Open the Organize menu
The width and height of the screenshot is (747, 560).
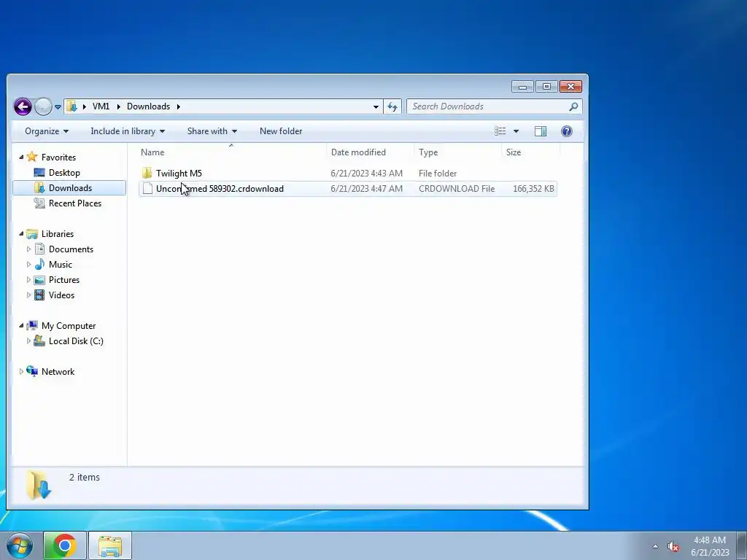pos(47,131)
